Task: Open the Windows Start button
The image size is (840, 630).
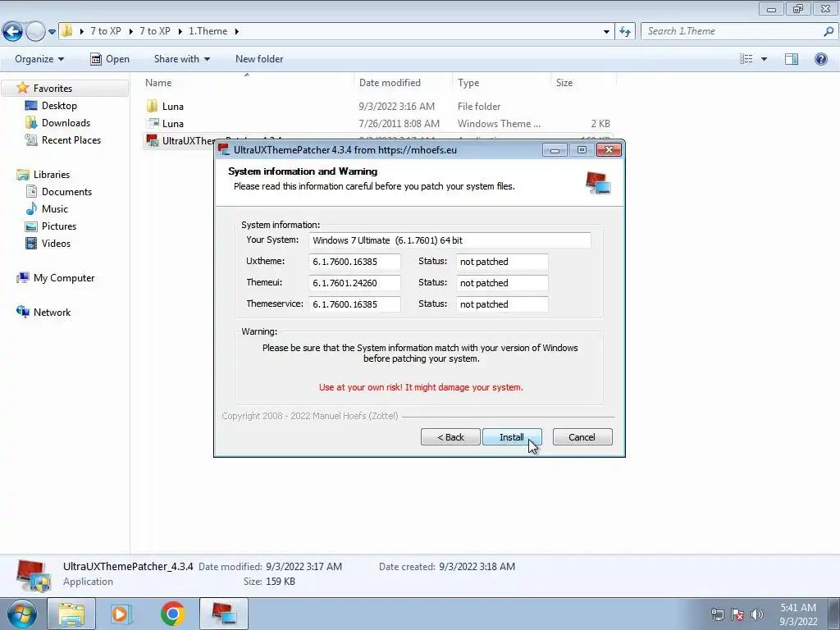Action: click(x=21, y=614)
